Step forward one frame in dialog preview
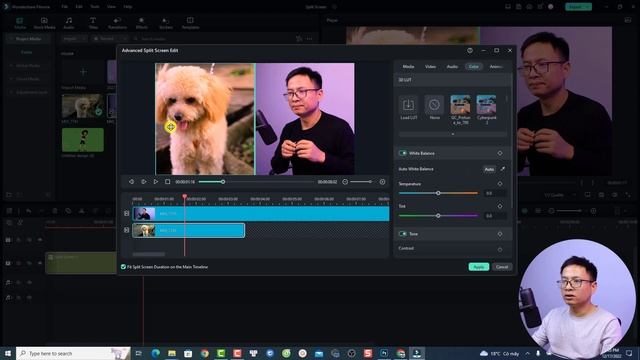This screenshot has width=640, height=360. click(x=144, y=182)
